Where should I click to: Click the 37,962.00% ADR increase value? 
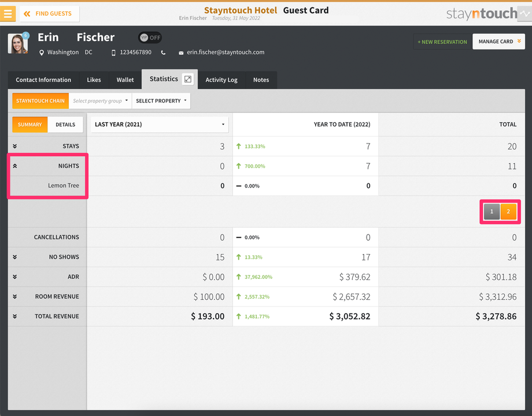pyautogui.click(x=258, y=277)
